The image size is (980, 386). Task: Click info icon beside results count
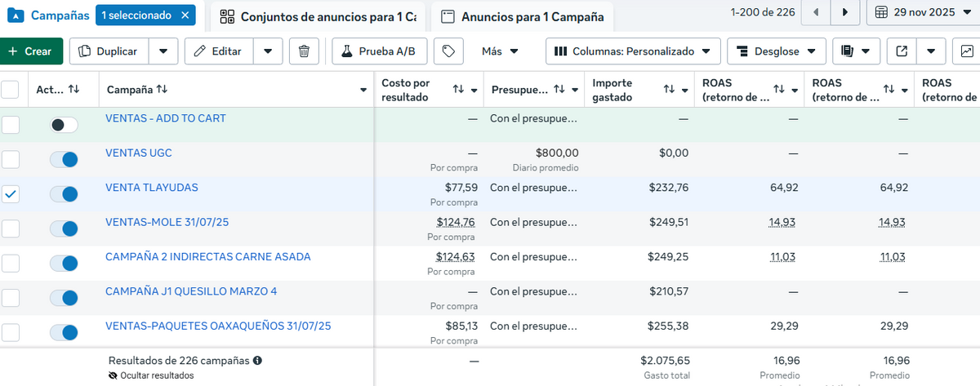pos(257,360)
